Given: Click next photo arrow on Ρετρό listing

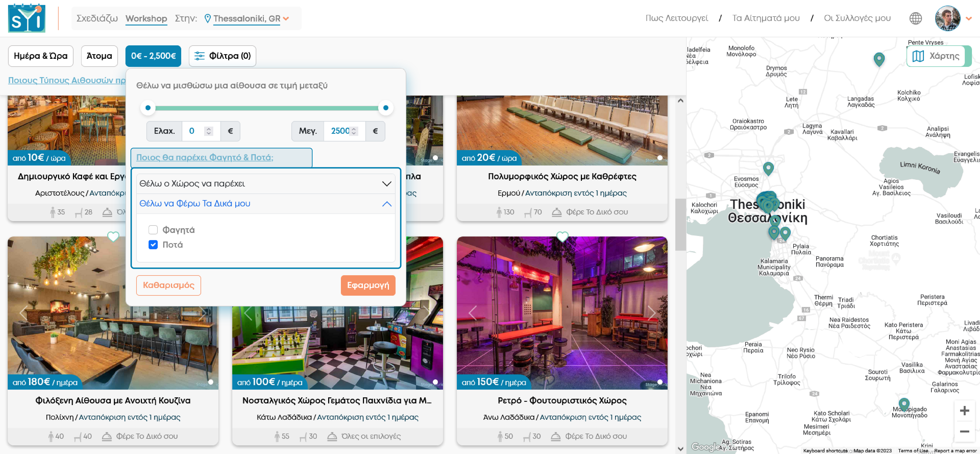Looking at the screenshot, I should pos(651,313).
